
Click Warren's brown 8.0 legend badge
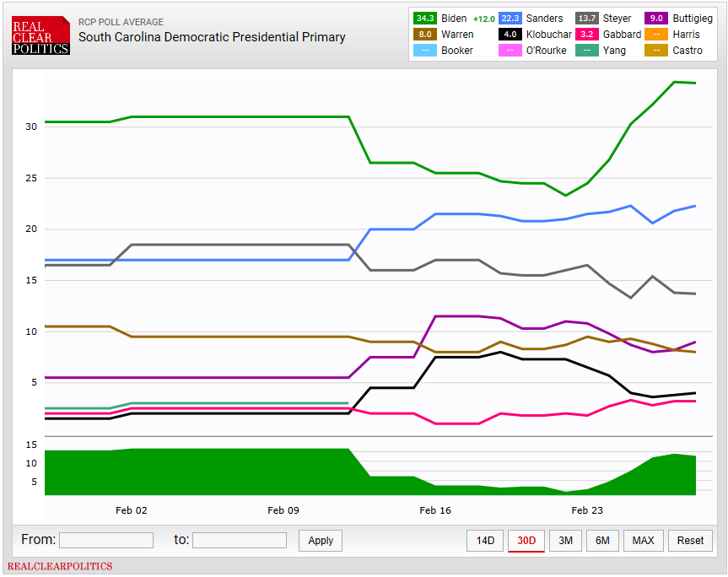[x=424, y=35]
